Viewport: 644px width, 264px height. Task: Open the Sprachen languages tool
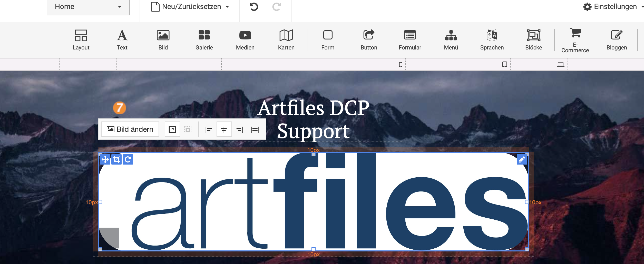(492, 40)
